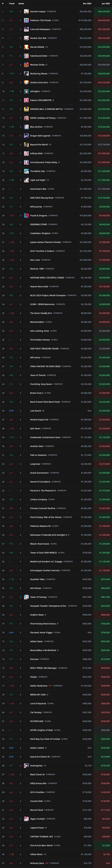The width and height of the screenshot is (112, 868).
Task: Click the Naruto Mobile game icon
Action: (26, 47)
